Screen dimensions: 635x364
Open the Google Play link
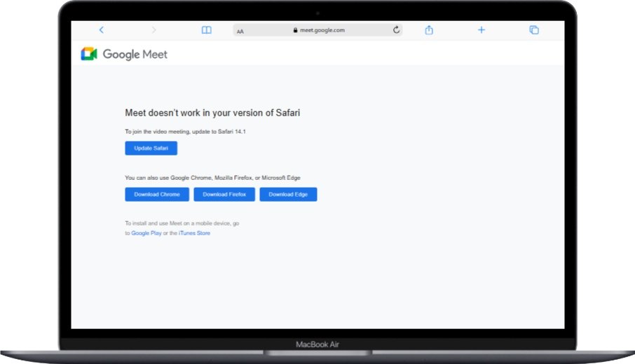(146, 233)
